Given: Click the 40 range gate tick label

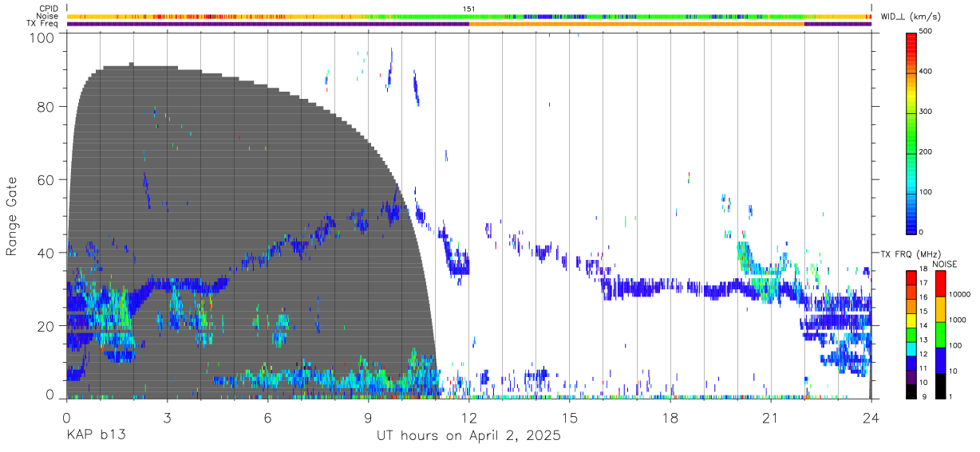Looking at the screenshot, I should (x=47, y=253).
